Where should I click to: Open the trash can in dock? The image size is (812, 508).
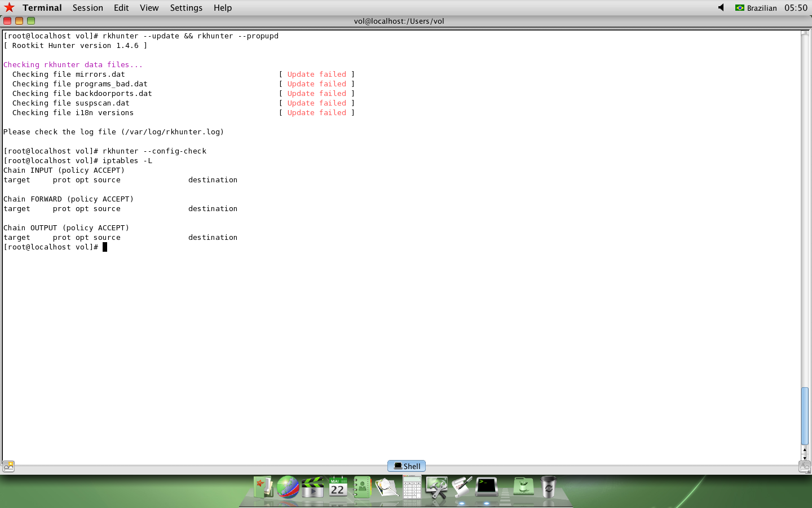pyautogui.click(x=548, y=487)
